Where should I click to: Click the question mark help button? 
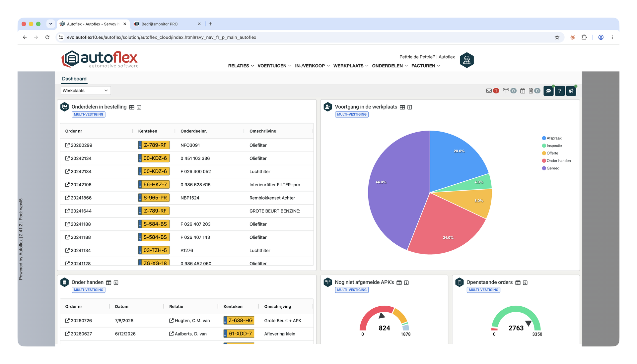[560, 91]
